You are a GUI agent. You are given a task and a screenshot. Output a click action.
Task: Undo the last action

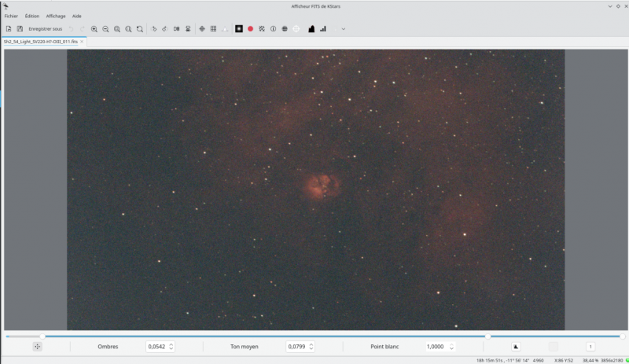pyautogui.click(x=71, y=29)
